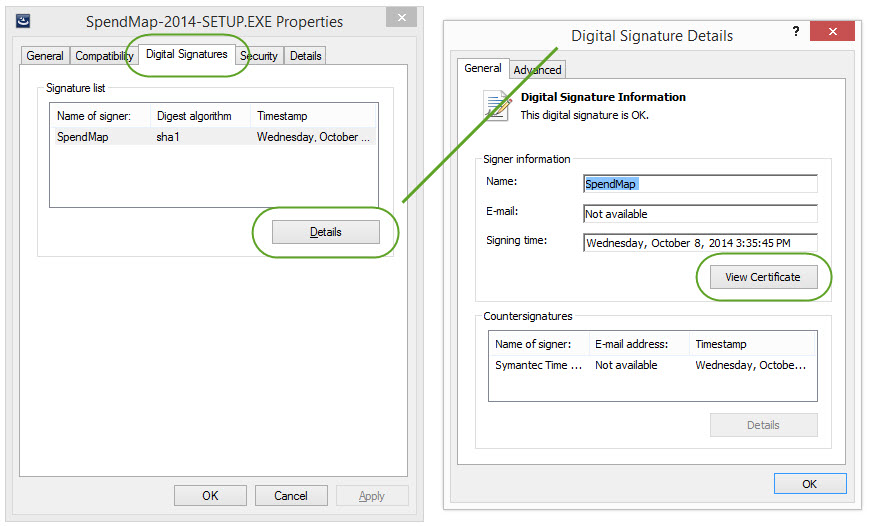Select the Digital Signatures tab

pos(187,54)
